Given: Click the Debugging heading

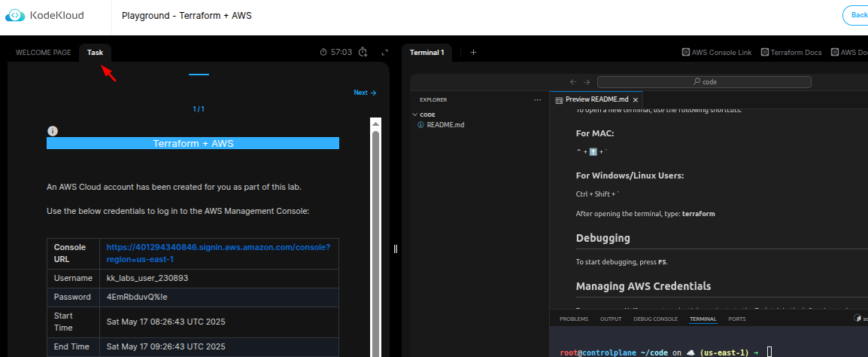Looking at the screenshot, I should coord(602,238).
